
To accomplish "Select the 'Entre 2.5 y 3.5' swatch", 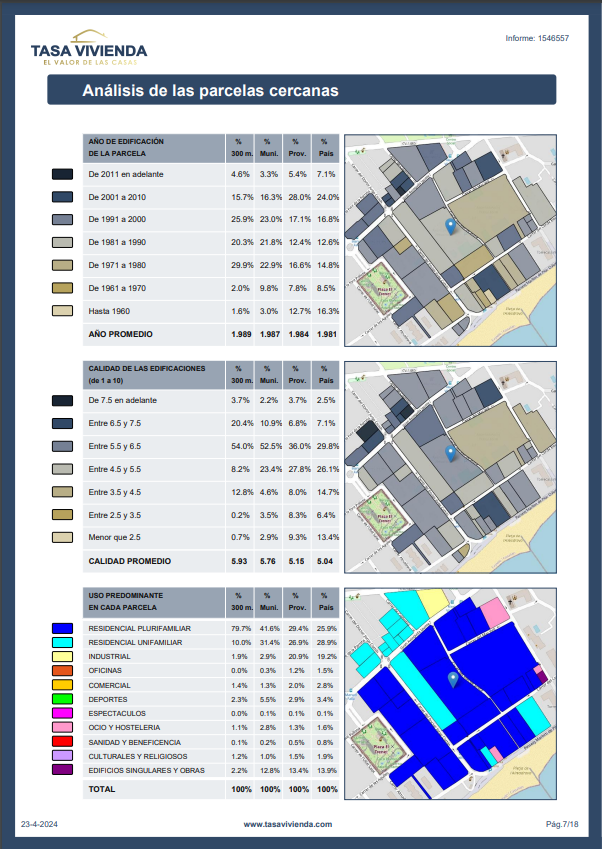I will pyautogui.click(x=62, y=514).
